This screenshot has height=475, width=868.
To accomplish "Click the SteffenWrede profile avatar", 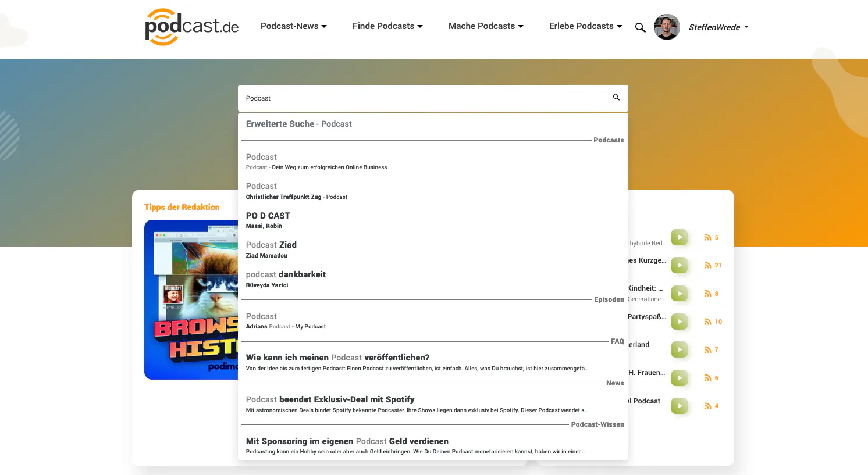I will [x=667, y=27].
